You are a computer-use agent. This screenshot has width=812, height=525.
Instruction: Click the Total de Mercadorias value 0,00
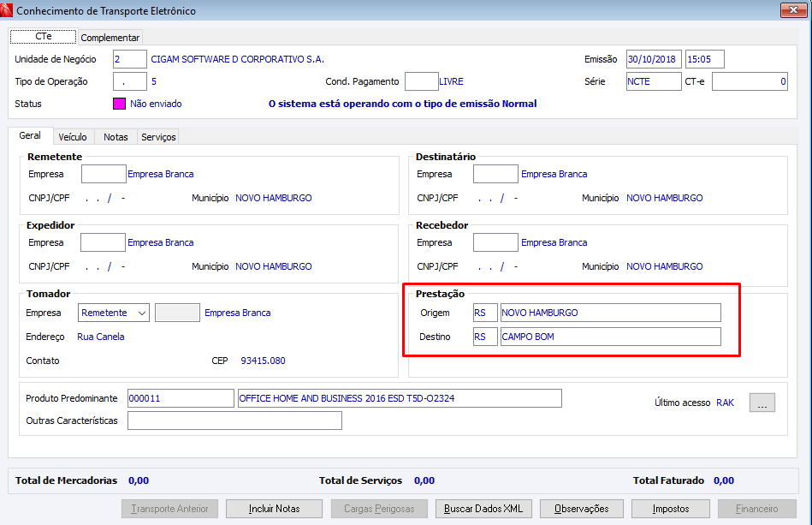[139, 480]
